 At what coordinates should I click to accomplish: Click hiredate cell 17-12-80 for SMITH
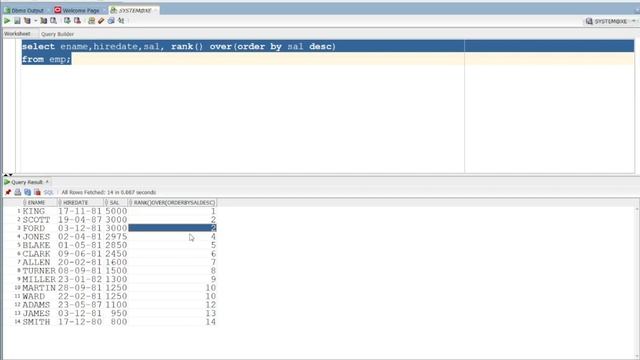click(80, 322)
